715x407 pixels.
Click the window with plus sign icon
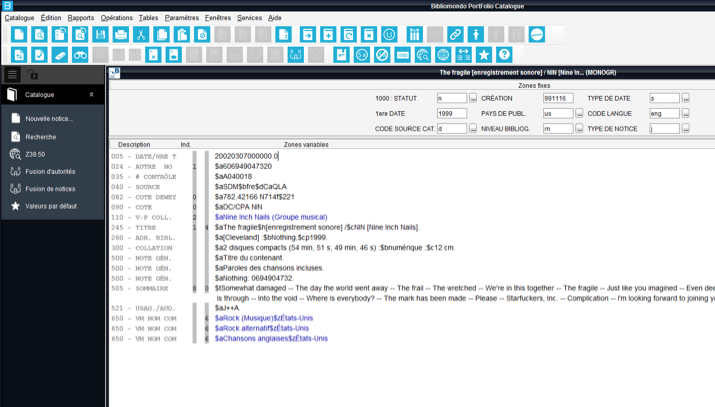(328, 34)
